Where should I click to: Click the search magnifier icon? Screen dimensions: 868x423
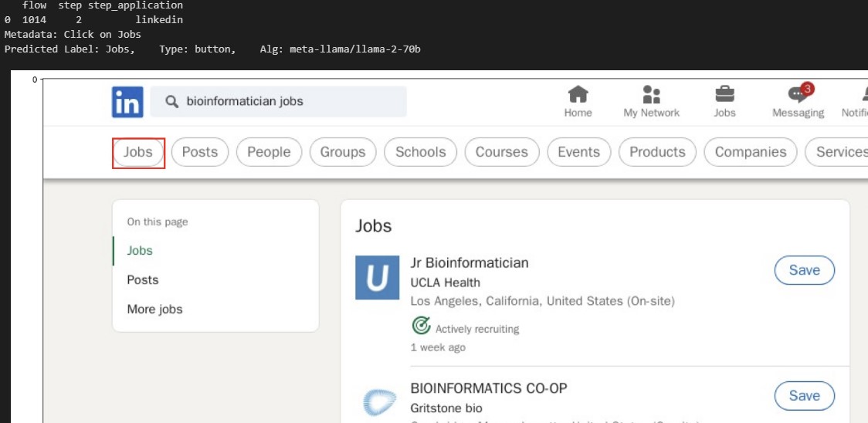pos(172,101)
